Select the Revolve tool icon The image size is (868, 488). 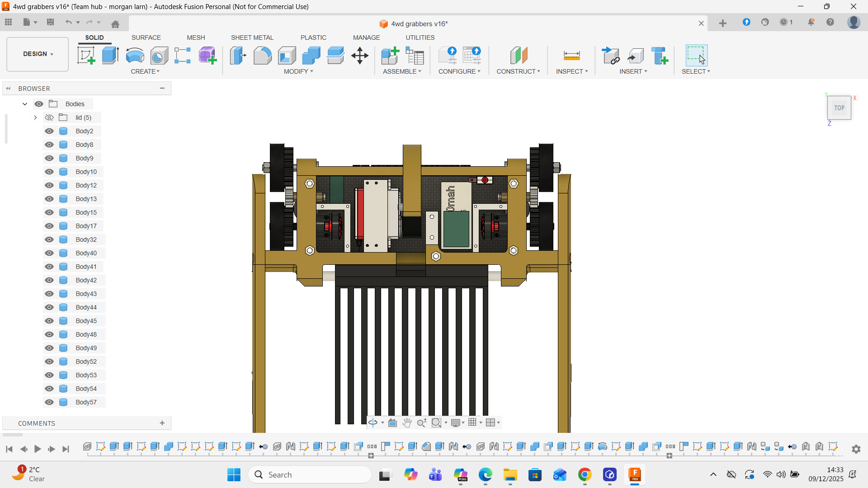coord(135,56)
